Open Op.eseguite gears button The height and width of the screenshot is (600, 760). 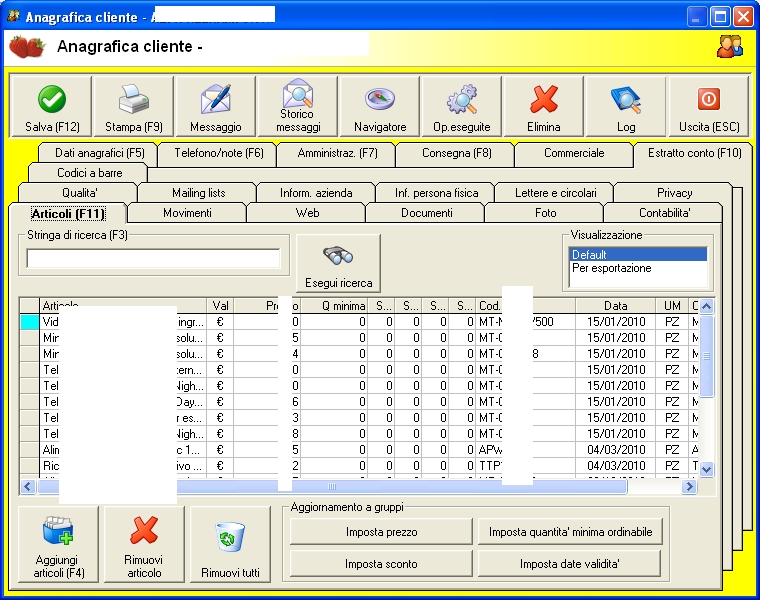(462, 107)
